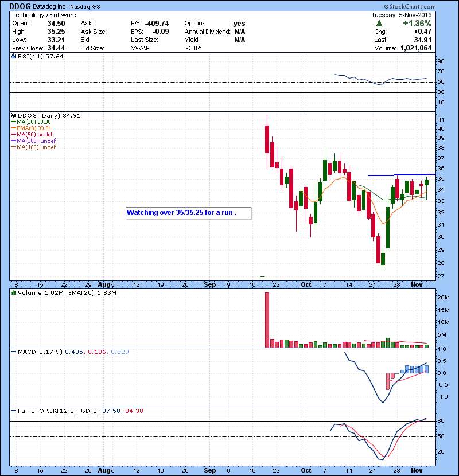Click the RSI indicator panel icon
The image size is (459, 476).
tap(13, 56)
